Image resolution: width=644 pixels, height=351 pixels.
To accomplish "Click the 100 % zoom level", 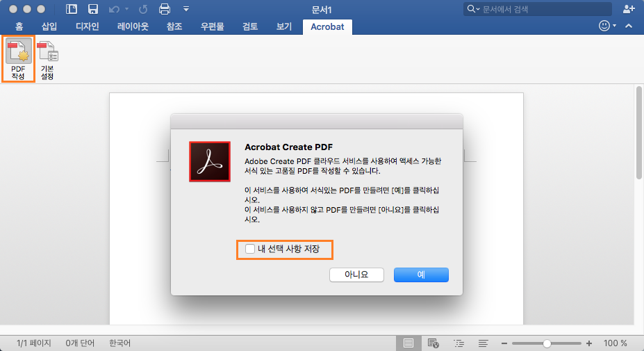I will 615,343.
